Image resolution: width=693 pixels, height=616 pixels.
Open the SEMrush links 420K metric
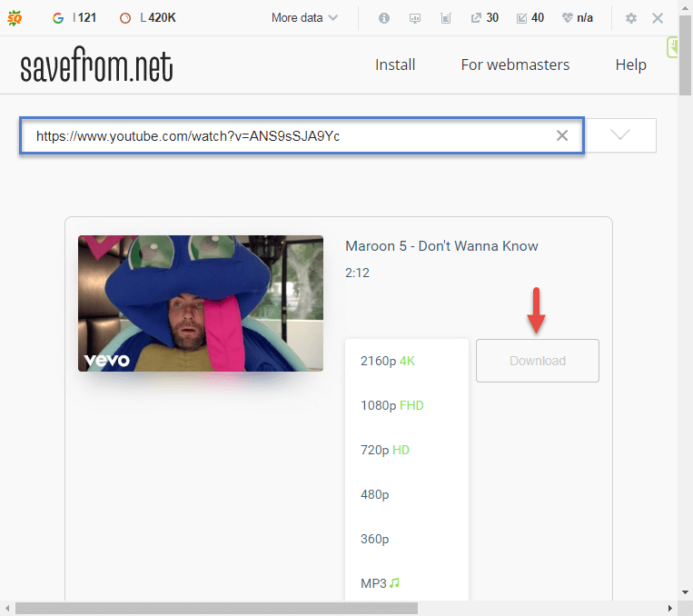148,17
